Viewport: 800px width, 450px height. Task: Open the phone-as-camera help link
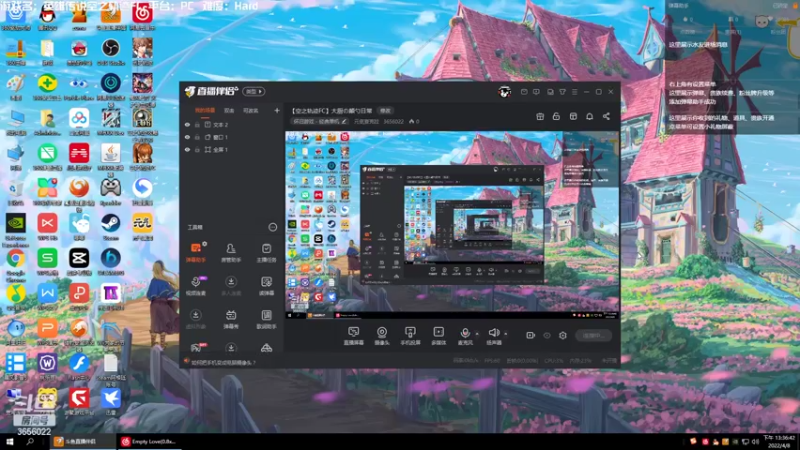tap(223, 362)
